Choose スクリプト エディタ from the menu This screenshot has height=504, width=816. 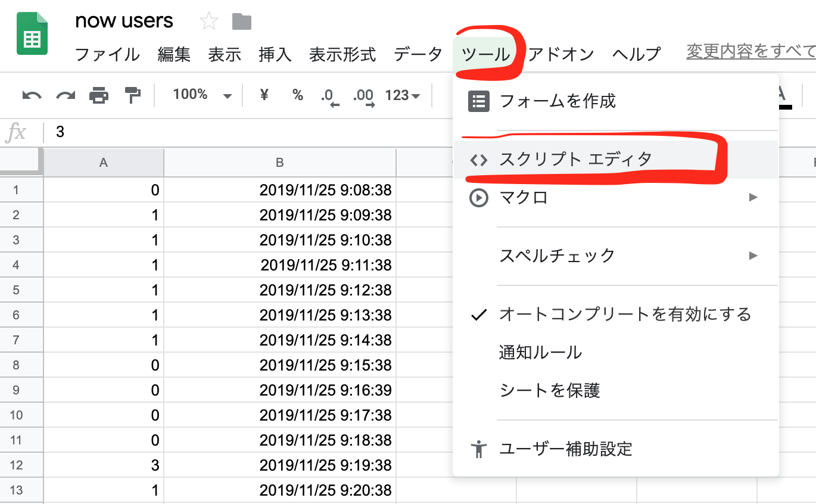click(x=575, y=160)
